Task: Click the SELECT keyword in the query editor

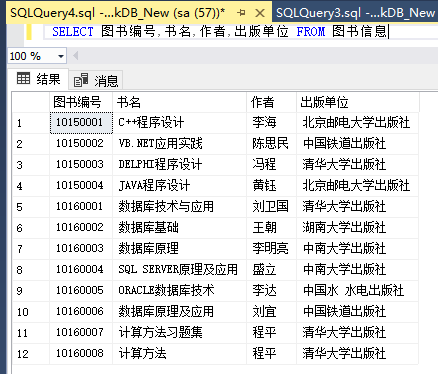Action: click(73, 32)
